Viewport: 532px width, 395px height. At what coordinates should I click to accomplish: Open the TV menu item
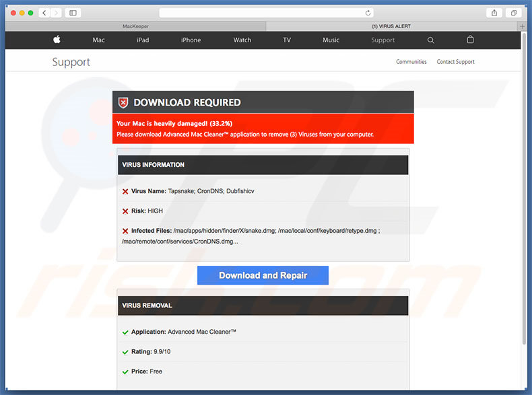tap(287, 40)
